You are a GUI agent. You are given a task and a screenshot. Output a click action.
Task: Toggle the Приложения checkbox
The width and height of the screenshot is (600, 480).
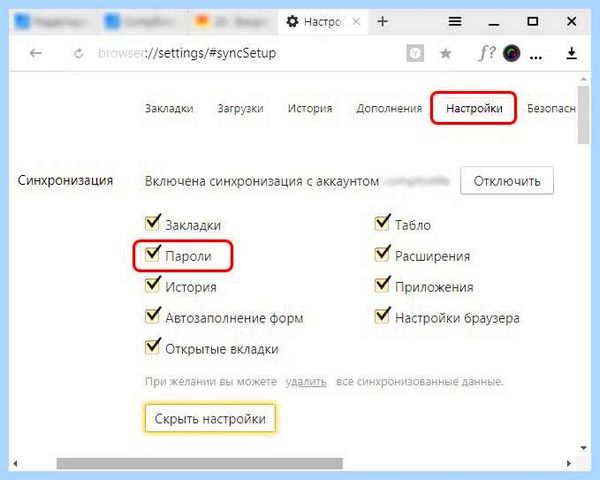(382, 285)
